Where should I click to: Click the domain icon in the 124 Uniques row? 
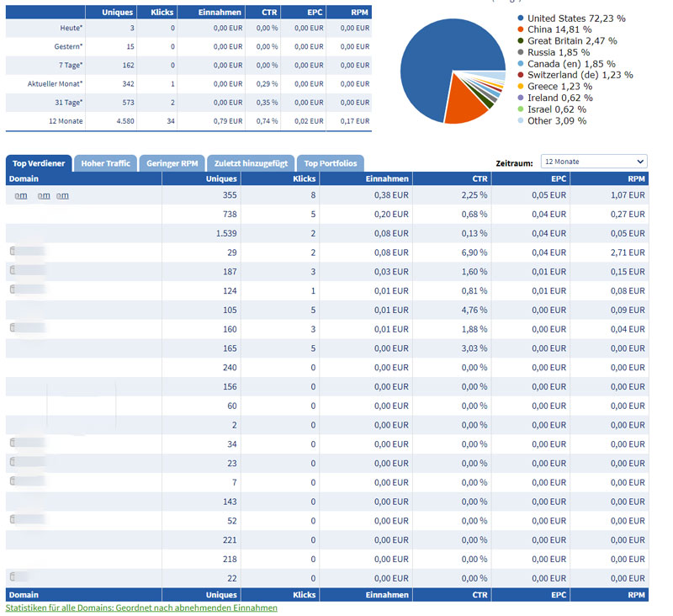click(13, 289)
